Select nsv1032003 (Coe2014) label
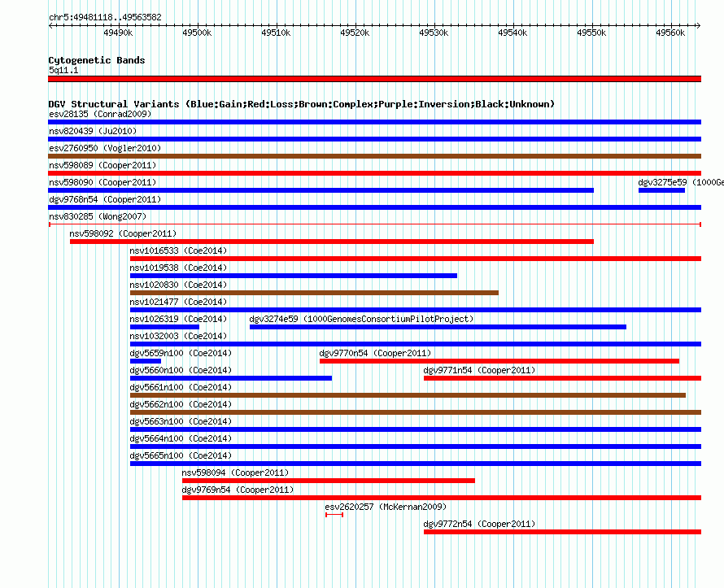Viewport: 724px width, 588px height. click(x=178, y=336)
